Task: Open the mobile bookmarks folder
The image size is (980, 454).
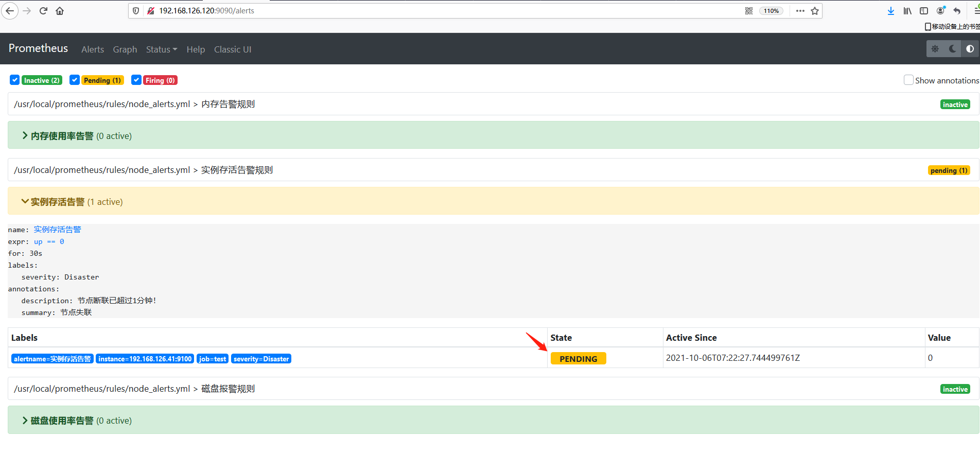Action: point(952,26)
